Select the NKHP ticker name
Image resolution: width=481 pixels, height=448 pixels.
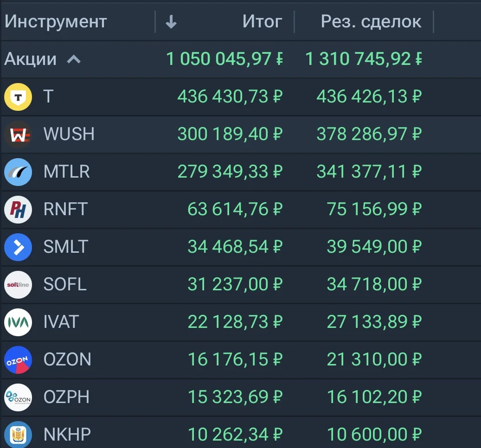click(x=67, y=435)
